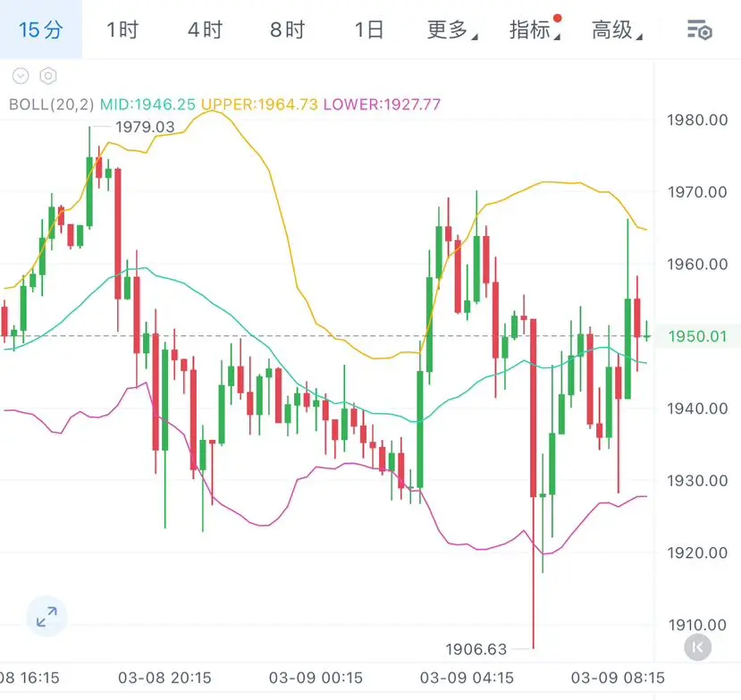Jump to latest candle with arrow button
The image size is (741, 700).
(x=697, y=646)
